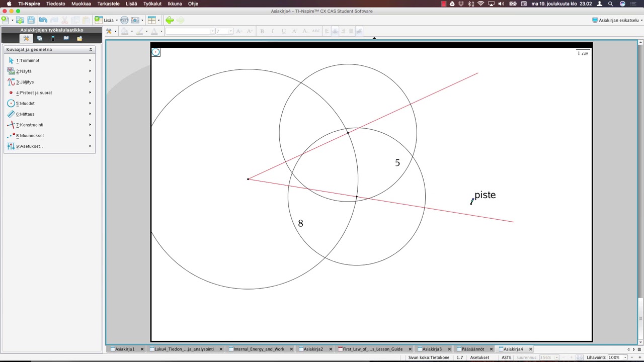The image size is (644, 362).
Task: Switch to First_Law_of...s_Lesson_Guide tab
Action: click(x=372, y=349)
